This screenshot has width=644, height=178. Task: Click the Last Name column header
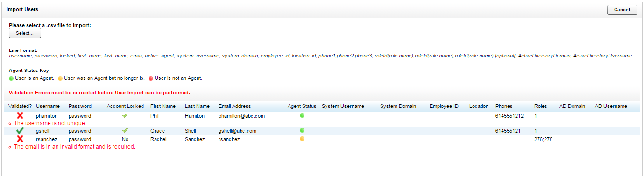[x=197, y=106]
